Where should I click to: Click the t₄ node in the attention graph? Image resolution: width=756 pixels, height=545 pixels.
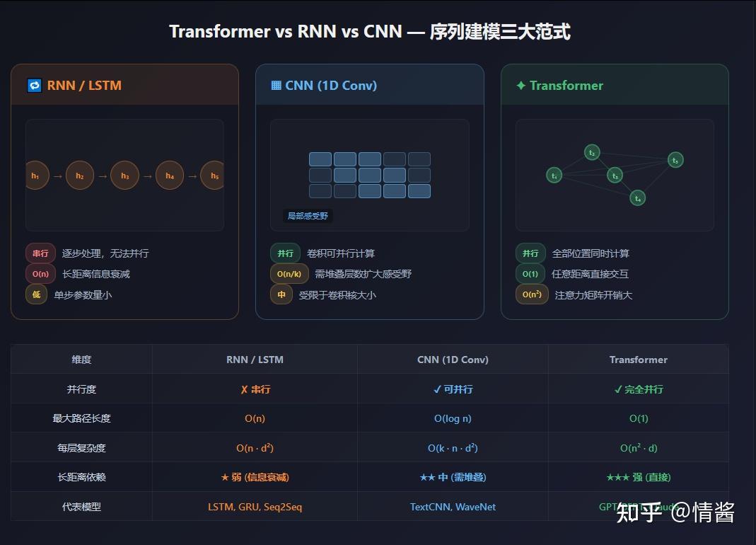(637, 198)
